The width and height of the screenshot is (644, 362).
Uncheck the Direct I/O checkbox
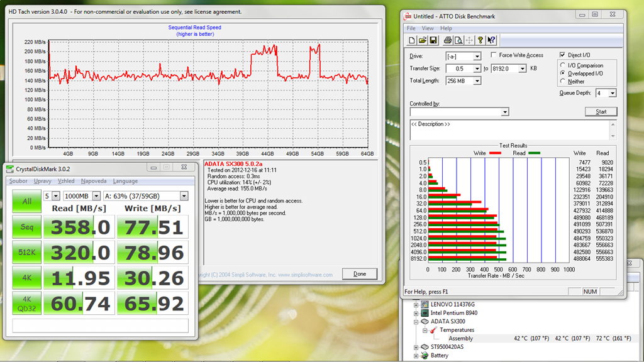point(563,55)
